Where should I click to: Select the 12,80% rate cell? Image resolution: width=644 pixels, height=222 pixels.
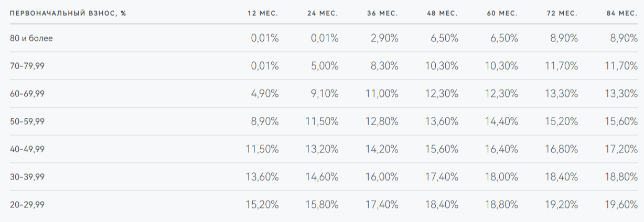[382, 121]
